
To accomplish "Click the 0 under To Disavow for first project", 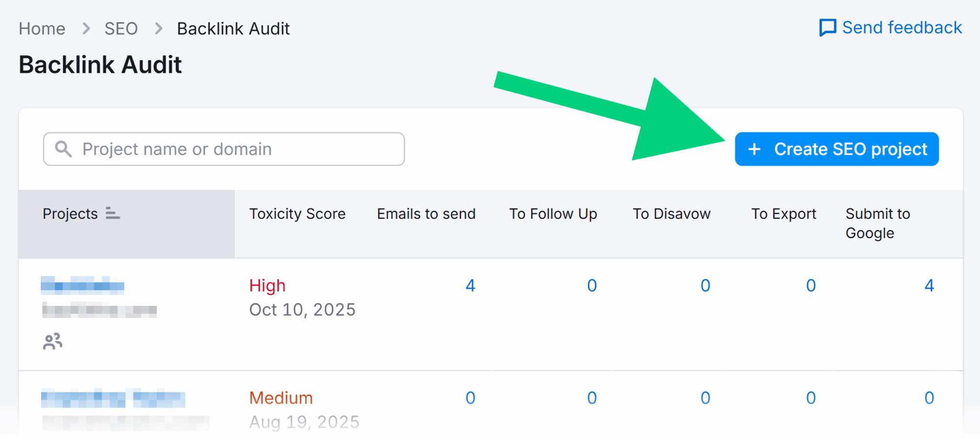I will click(x=705, y=285).
